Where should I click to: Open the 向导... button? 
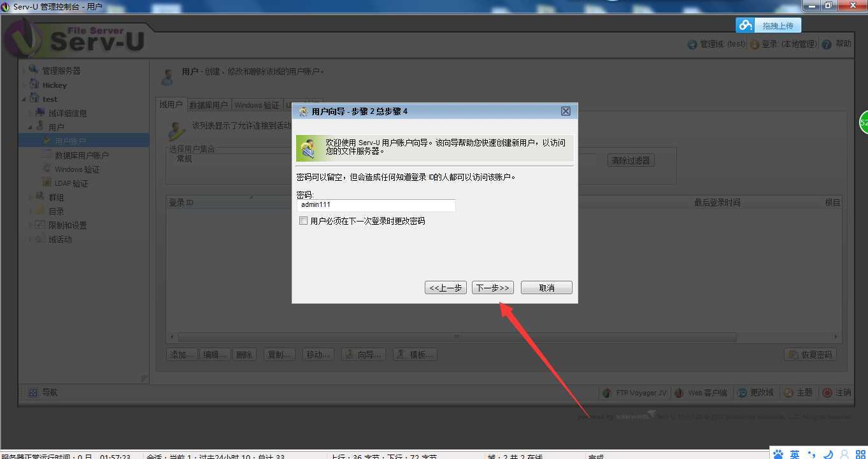click(363, 355)
